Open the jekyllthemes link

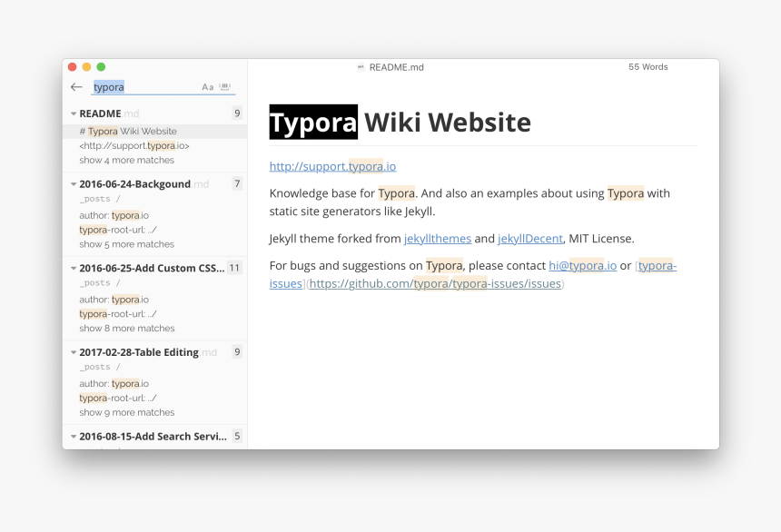[438, 239]
